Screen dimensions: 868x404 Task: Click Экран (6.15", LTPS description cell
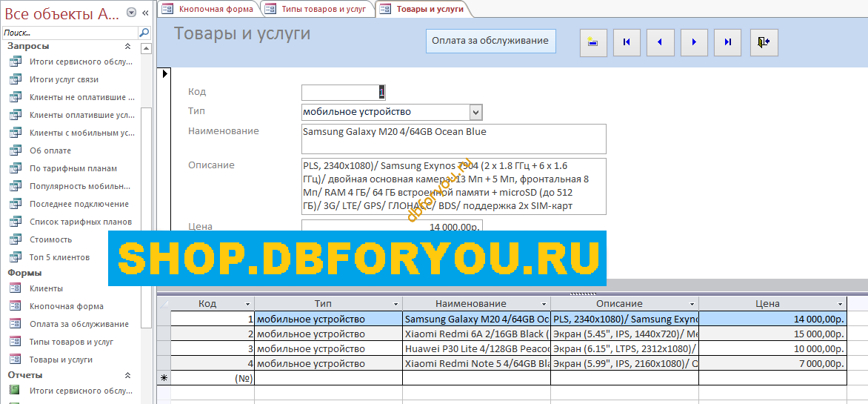[x=625, y=348]
